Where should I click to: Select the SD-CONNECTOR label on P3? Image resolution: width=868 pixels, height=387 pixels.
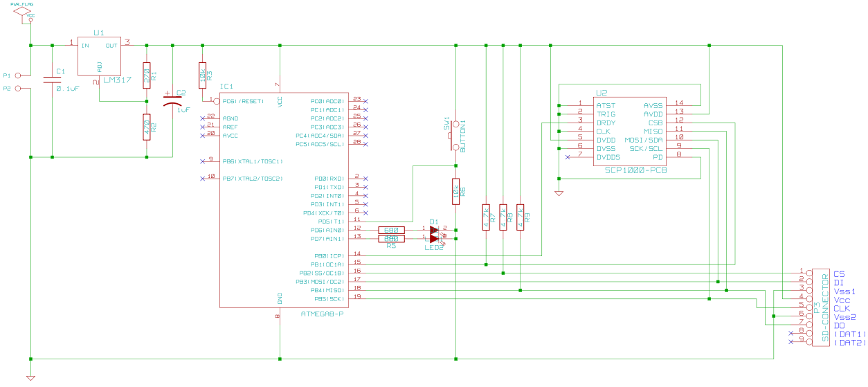click(x=825, y=307)
